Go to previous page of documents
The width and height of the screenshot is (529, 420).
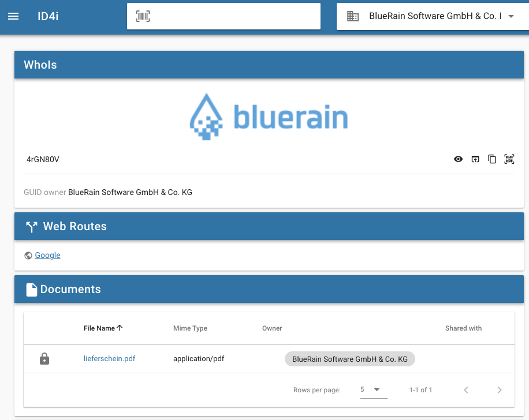coord(466,390)
